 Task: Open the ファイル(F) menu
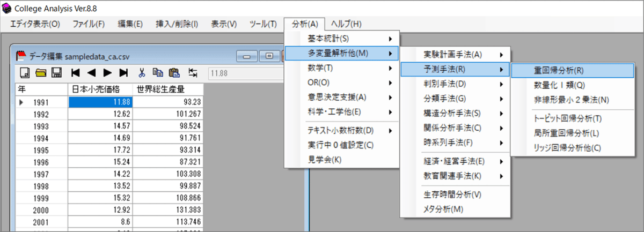(89, 24)
